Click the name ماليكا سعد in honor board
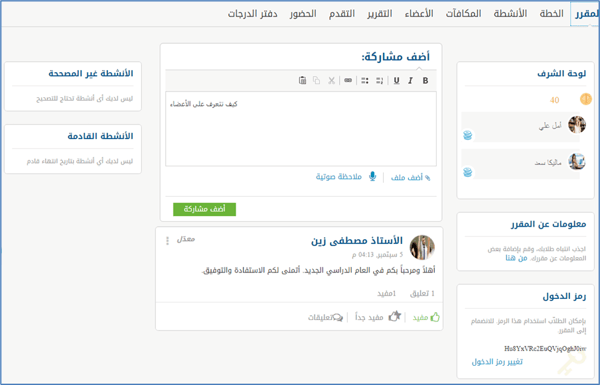600x385 pixels. coord(548,163)
